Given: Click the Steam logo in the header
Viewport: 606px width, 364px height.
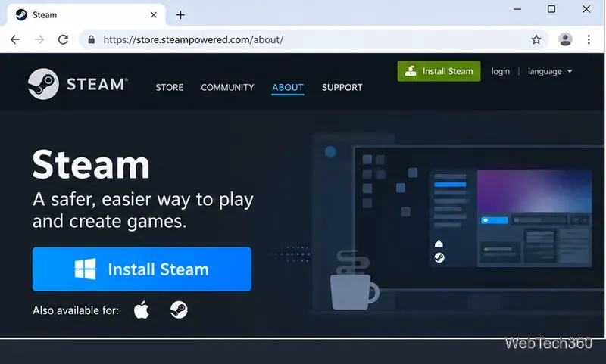Looking at the screenshot, I should click(78, 84).
